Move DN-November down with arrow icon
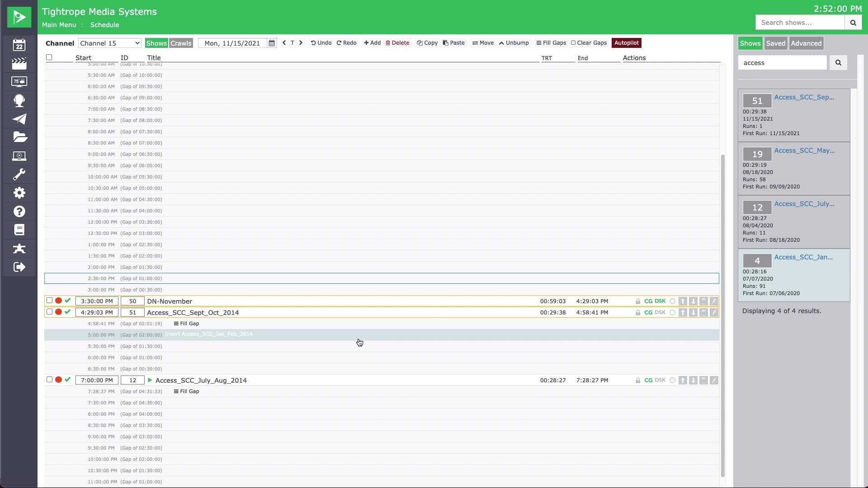This screenshot has height=488, width=868. (x=693, y=301)
